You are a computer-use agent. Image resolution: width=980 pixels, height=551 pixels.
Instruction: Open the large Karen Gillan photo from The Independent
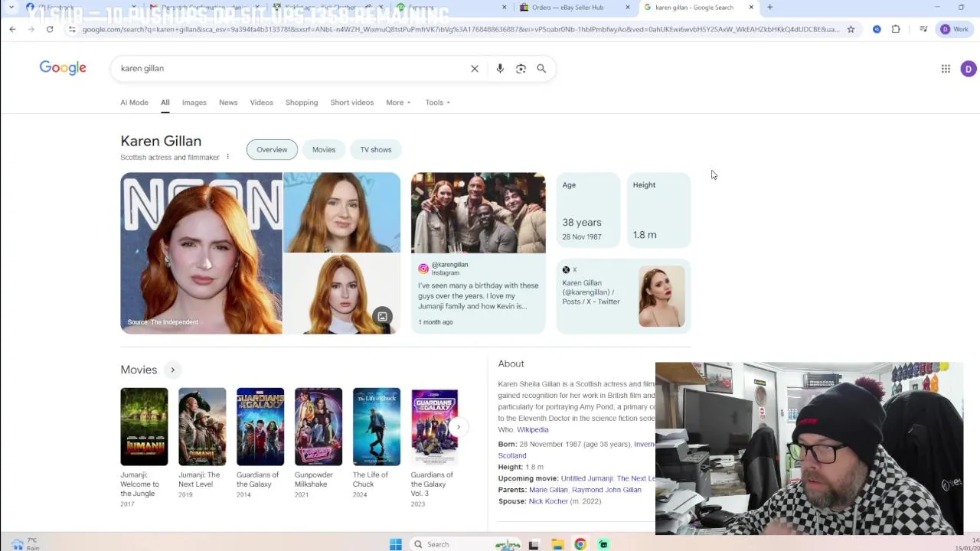(x=201, y=253)
